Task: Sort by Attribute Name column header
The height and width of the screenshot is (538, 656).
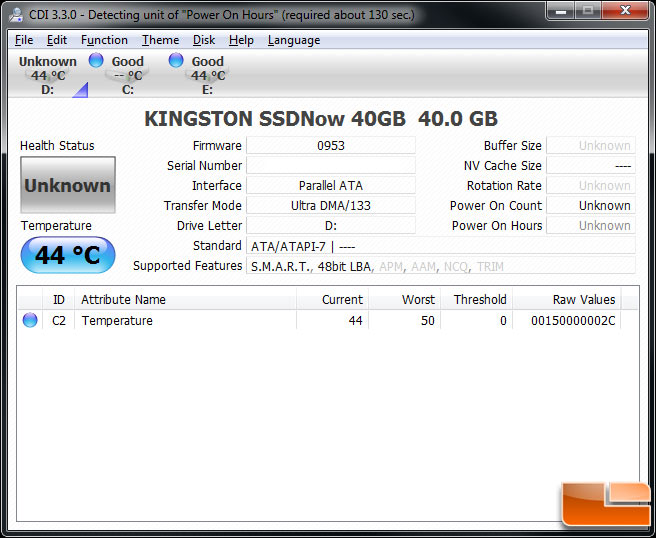Action: pos(185,300)
